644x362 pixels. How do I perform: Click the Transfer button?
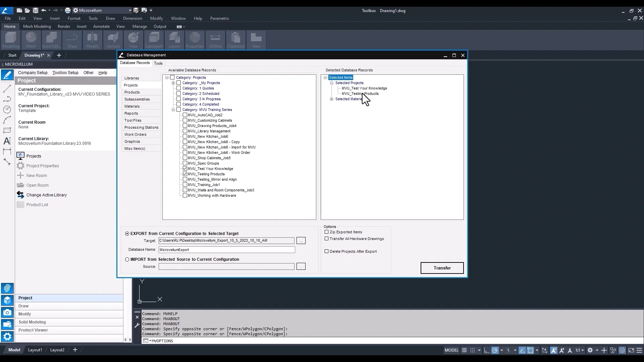tap(442, 268)
